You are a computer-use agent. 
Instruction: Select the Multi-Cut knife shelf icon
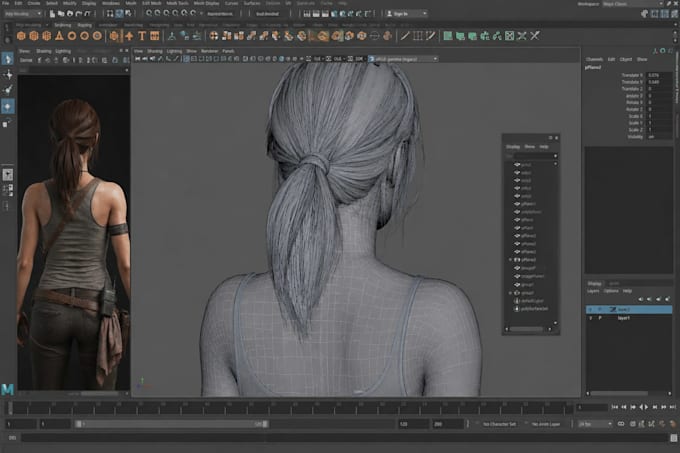[x=405, y=36]
